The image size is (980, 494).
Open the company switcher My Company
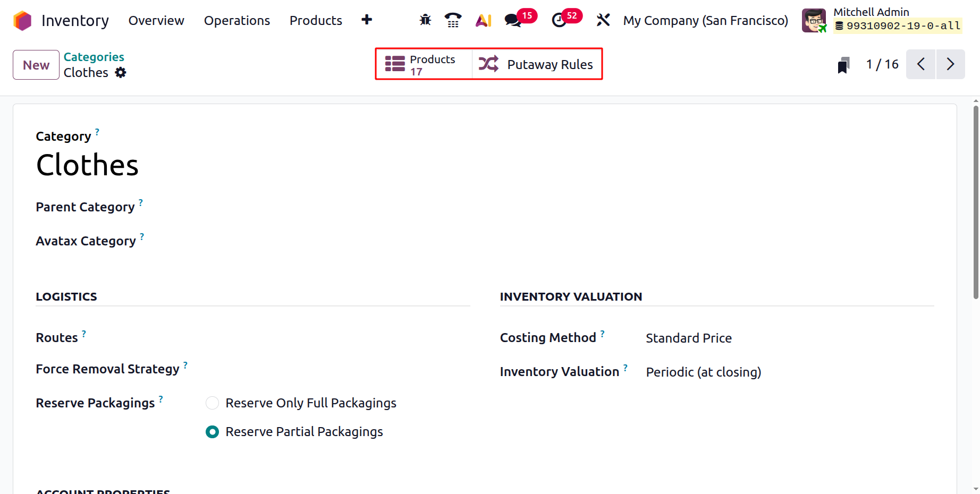[x=705, y=21]
